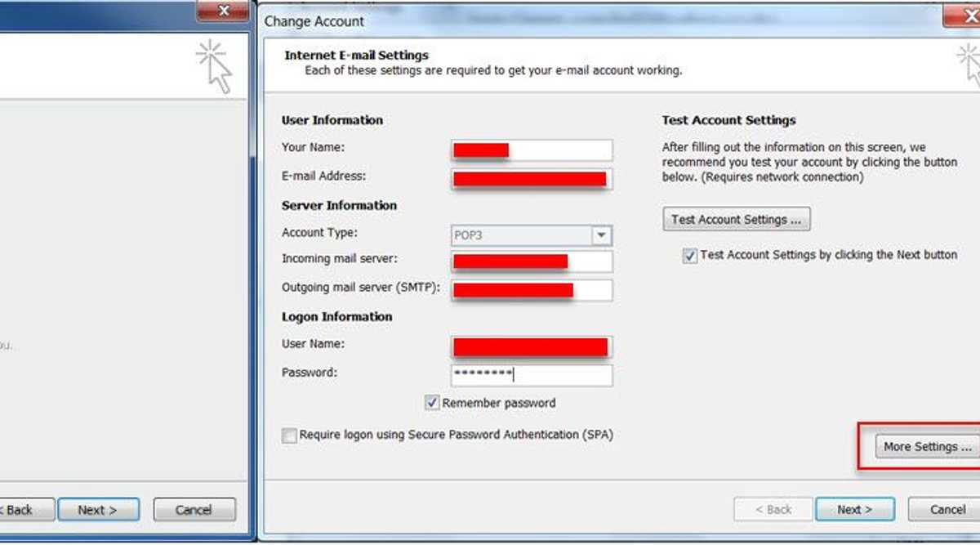Image resolution: width=980 pixels, height=545 pixels.
Task: Expand the server type selection arrow
Action: point(602,235)
